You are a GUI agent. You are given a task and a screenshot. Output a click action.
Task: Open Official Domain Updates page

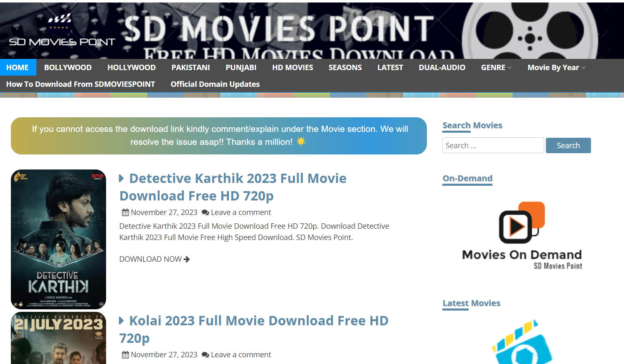(215, 84)
